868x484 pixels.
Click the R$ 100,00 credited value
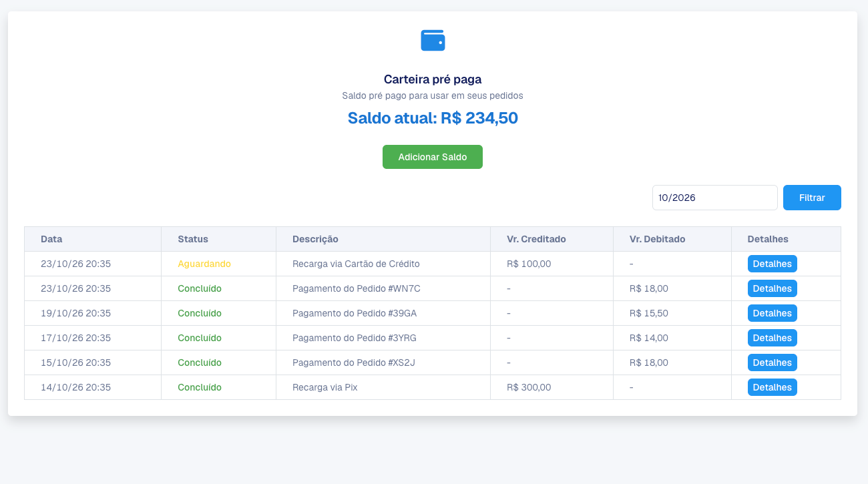(529, 264)
